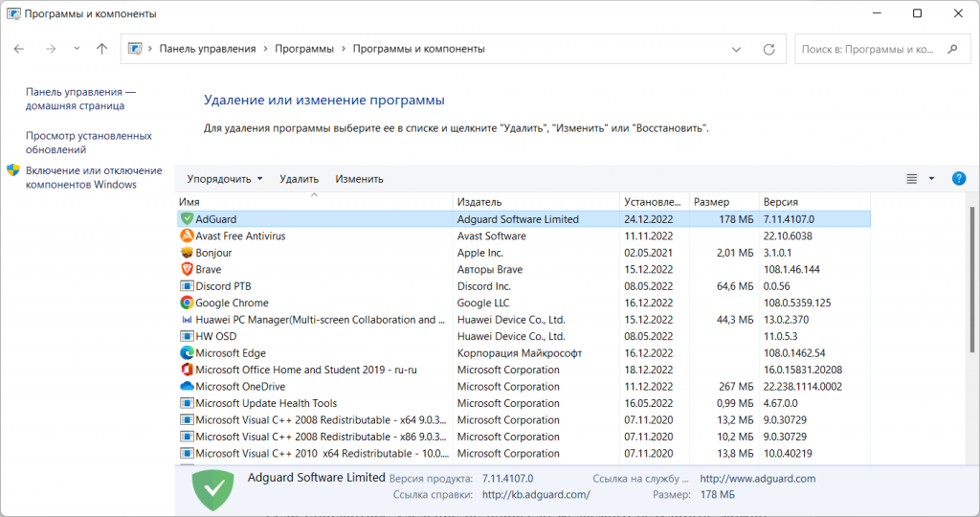
Task: Click the Brave lion icon
Action: (187, 269)
